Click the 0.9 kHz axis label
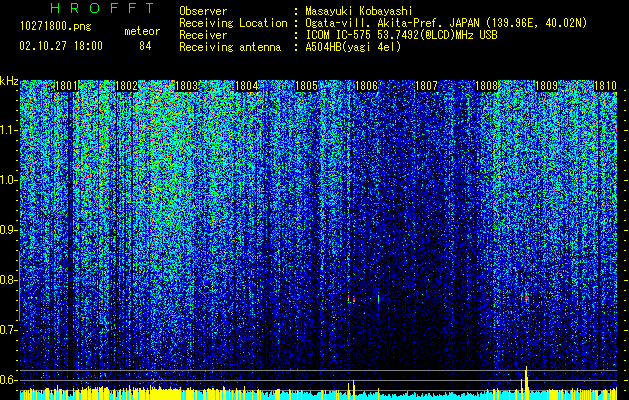 [x=8, y=230]
